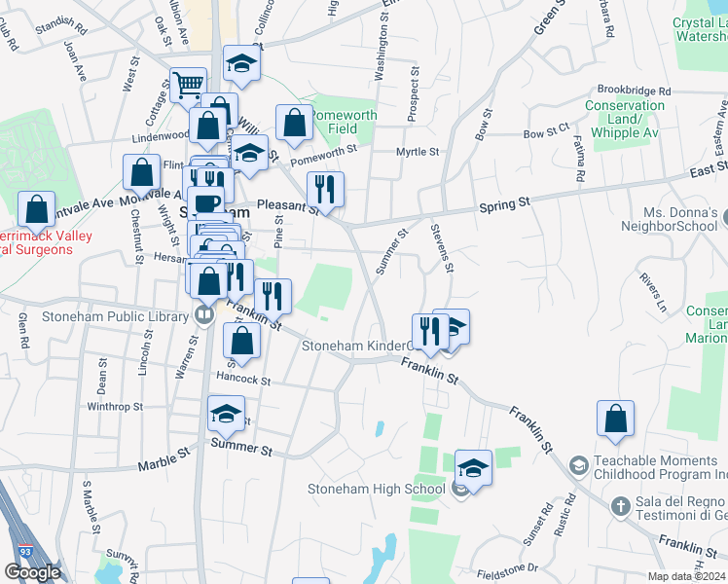Click the coffee cup cafe marker
The height and width of the screenshot is (584, 728).
click(208, 203)
